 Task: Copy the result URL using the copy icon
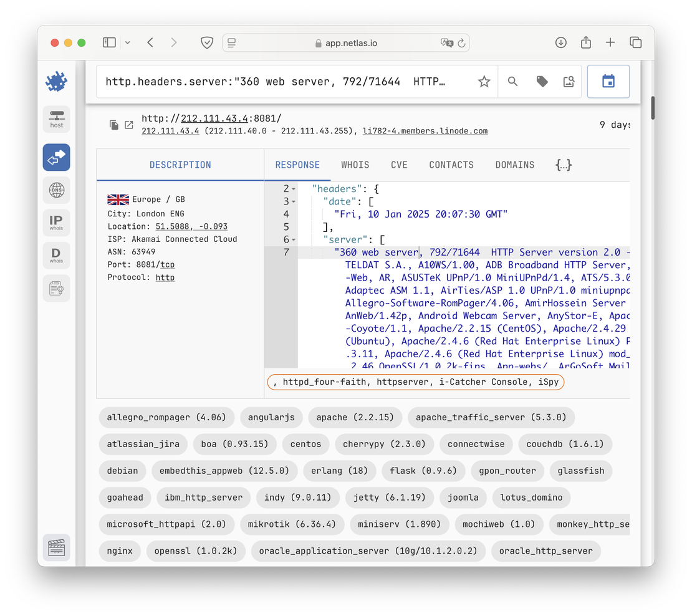click(114, 125)
